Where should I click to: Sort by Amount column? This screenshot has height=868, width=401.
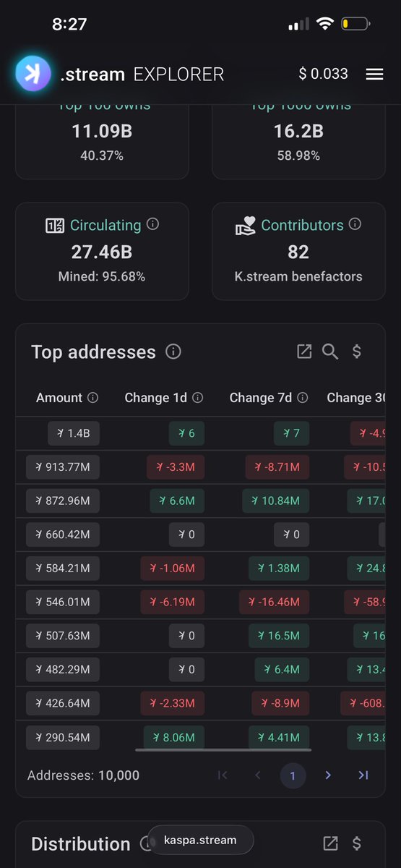pos(59,397)
